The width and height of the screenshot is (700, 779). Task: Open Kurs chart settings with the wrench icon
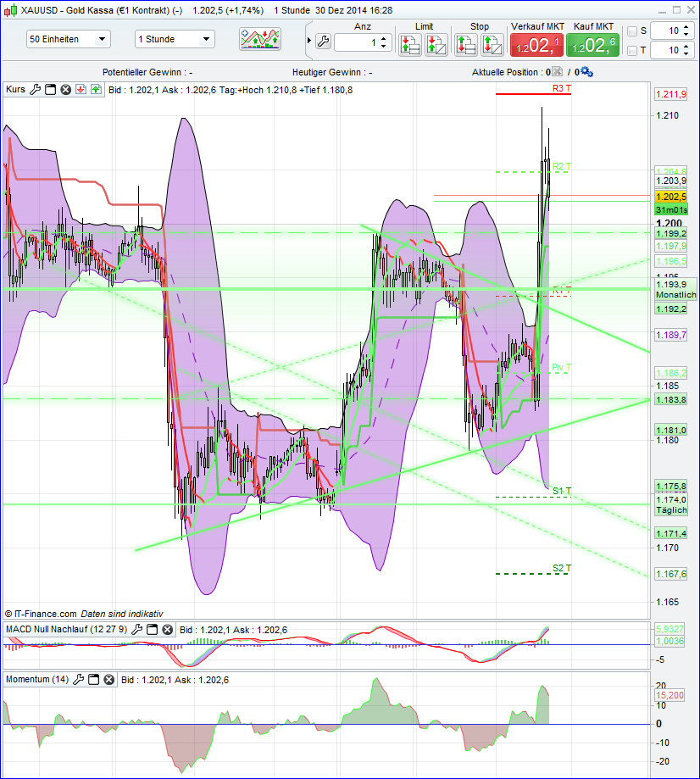[x=36, y=88]
